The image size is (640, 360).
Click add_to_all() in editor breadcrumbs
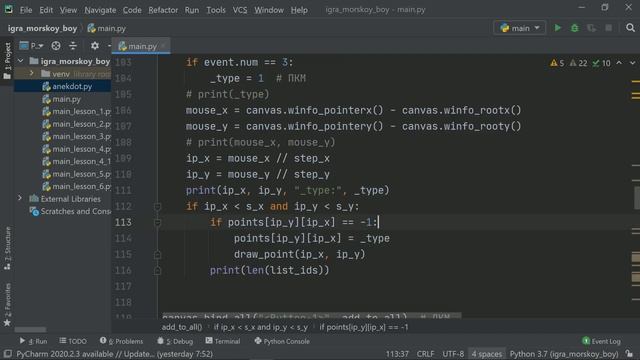tap(182, 327)
